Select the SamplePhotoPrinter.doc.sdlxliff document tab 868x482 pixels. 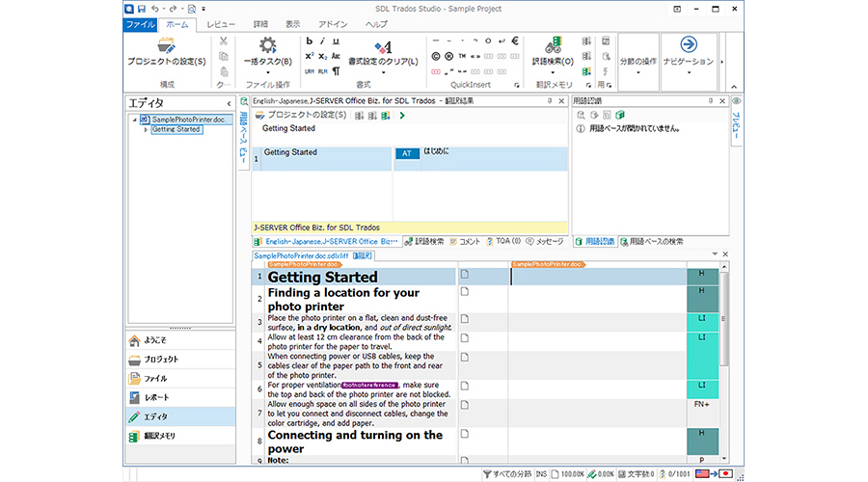312,255
